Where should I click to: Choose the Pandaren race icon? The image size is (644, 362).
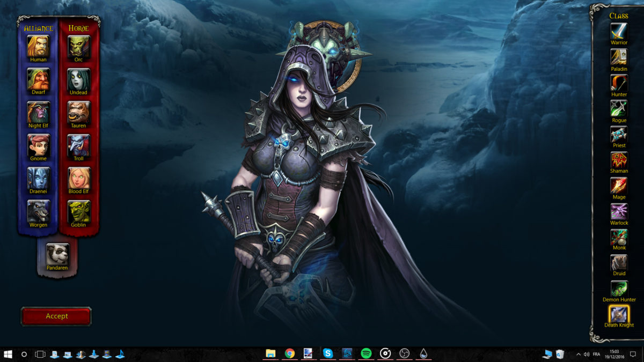(x=57, y=254)
